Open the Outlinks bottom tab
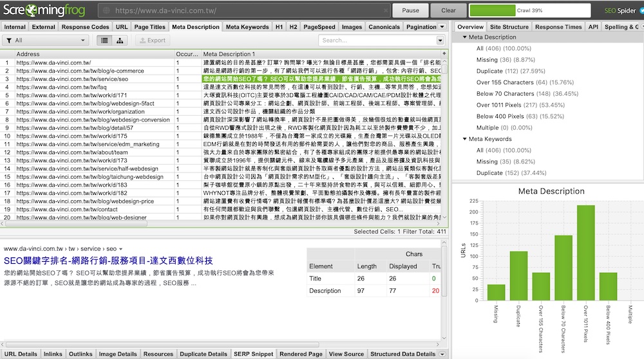 point(80,354)
